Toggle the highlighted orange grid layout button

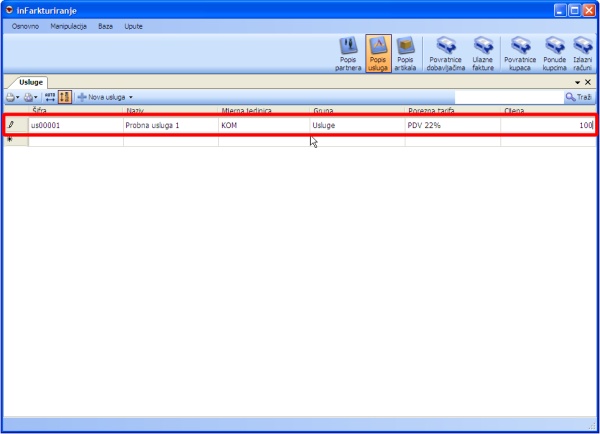(64, 97)
